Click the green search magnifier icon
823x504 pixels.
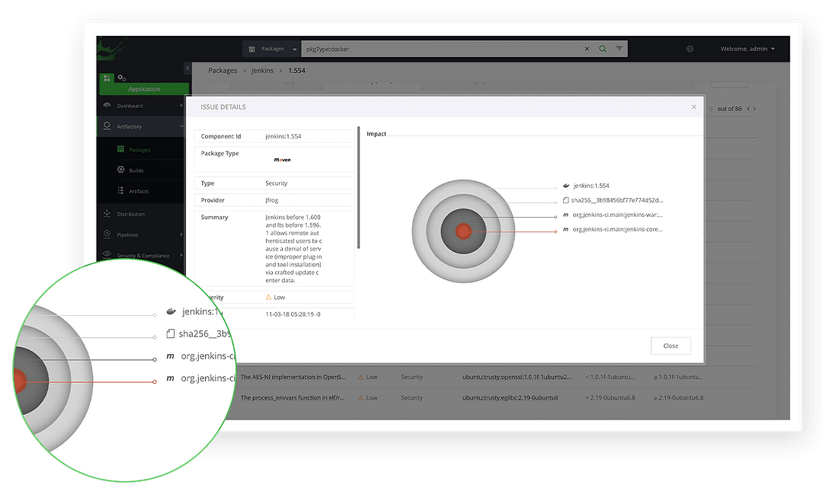(x=603, y=49)
